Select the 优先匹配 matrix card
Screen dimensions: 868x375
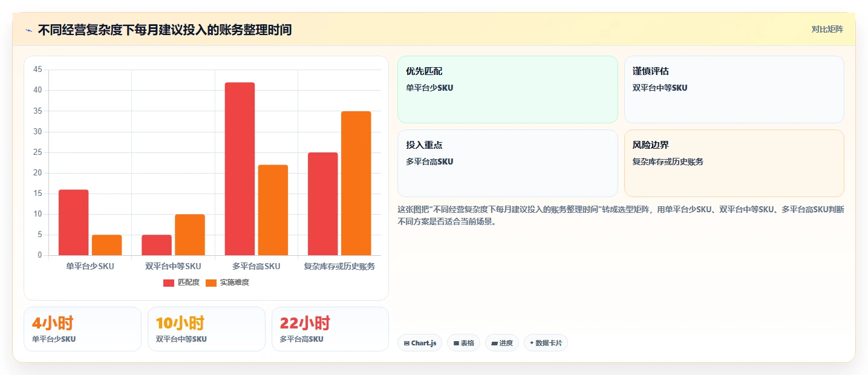click(507, 90)
